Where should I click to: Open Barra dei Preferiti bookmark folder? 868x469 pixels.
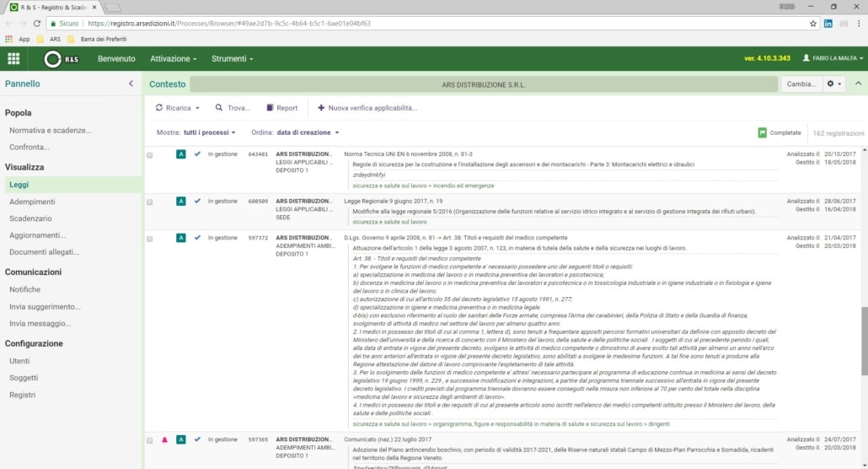click(98, 39)
